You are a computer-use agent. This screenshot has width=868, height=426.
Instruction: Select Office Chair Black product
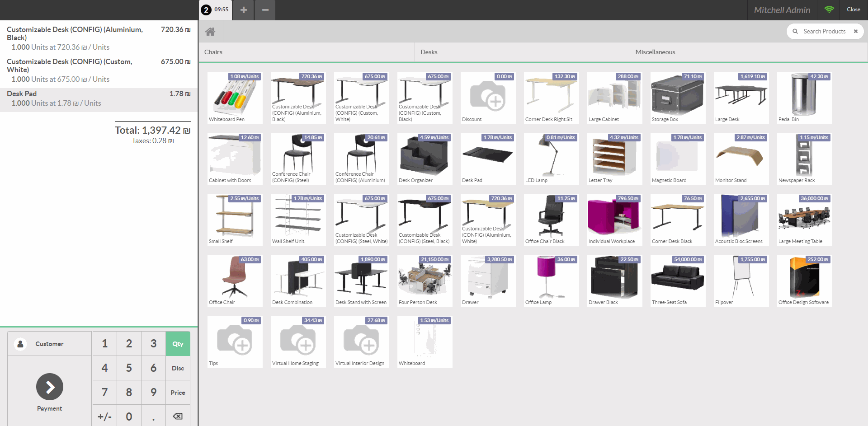tap(552, 220)
